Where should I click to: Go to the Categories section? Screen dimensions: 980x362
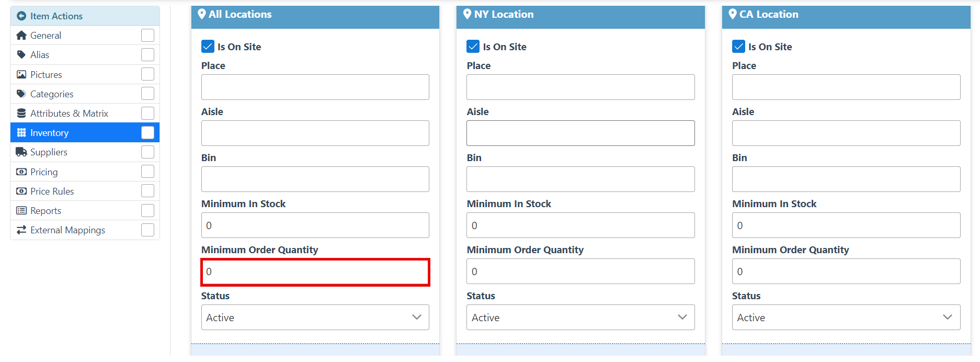click(x=52, y=94)
